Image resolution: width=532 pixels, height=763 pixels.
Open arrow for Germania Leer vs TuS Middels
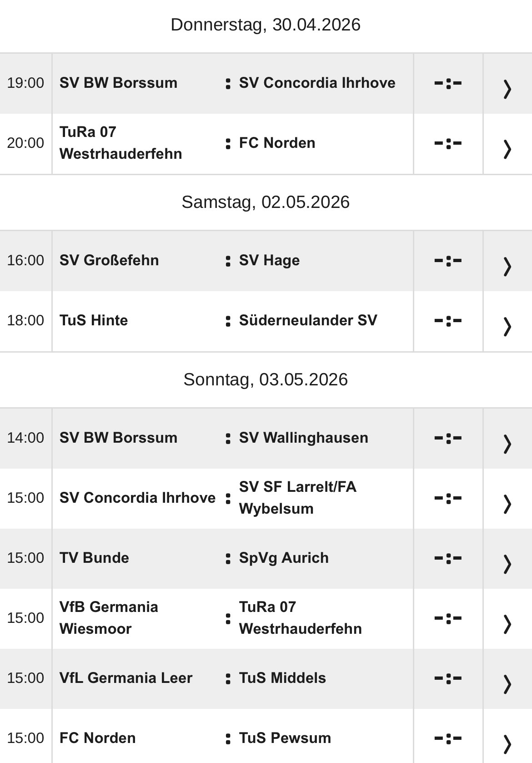click(x=507, y=683)
